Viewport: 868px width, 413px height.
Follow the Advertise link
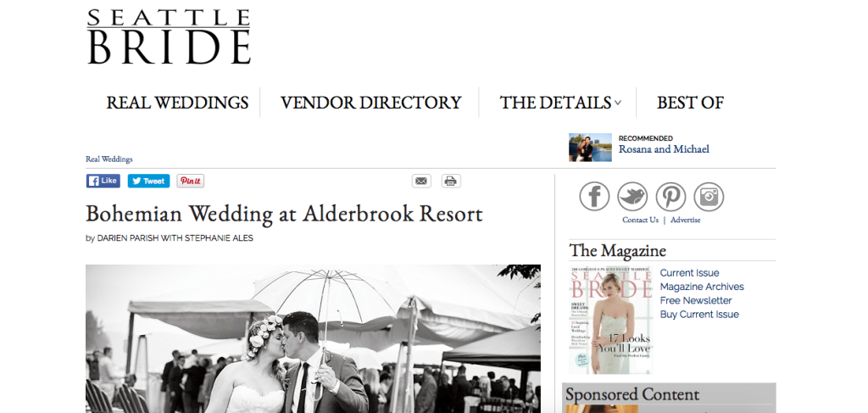(x=685, y=220)
